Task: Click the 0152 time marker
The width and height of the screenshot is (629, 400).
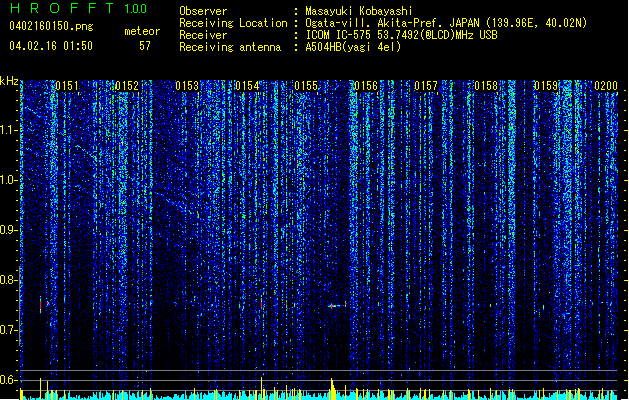Action: tap(127, 86)
